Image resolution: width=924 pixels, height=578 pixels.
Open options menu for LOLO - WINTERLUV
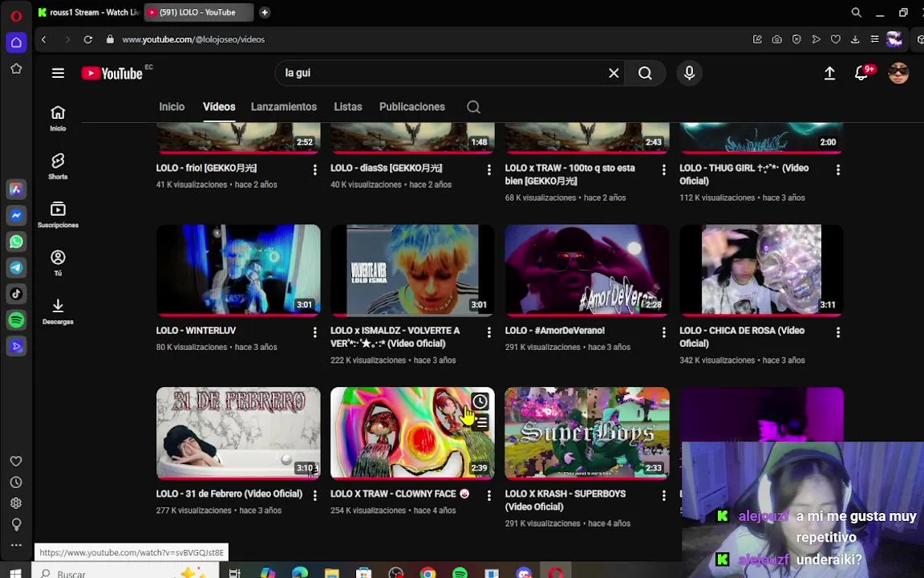point(314,332)
